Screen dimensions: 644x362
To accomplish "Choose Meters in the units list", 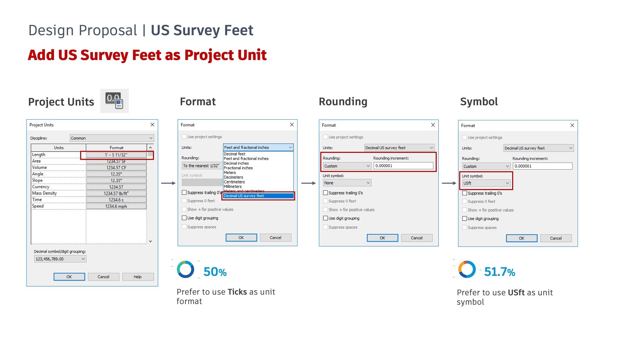I will coord(230,173).
